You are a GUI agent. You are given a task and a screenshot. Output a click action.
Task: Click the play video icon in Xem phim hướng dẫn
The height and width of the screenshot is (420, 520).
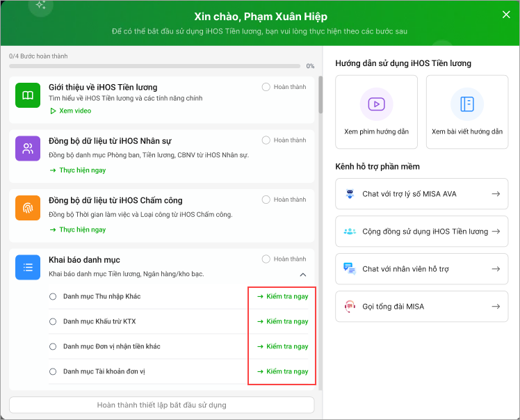[x=376, y=104]
